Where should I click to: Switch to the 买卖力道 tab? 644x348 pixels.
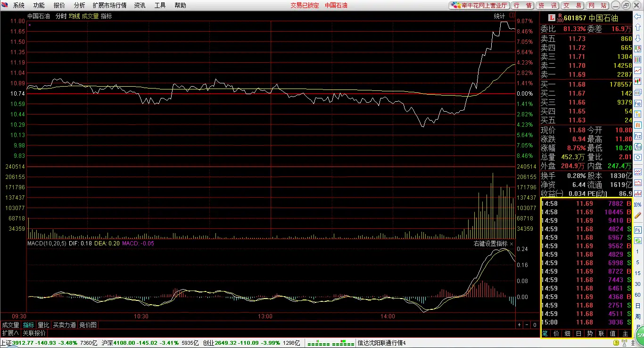point(64,325)
